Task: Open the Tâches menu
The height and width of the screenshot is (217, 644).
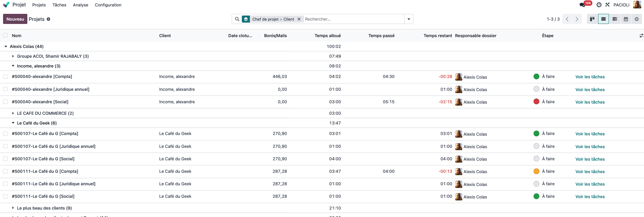Action: pyautogui.click(x=59, y=5)
